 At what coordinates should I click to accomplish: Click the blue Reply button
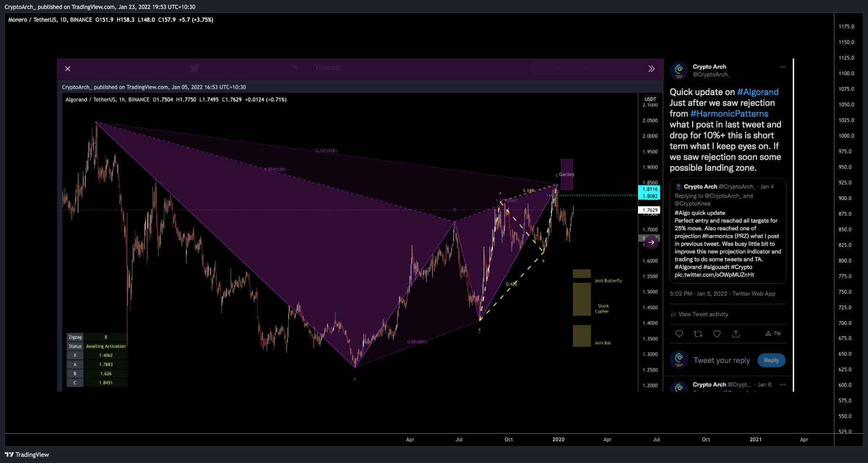point(771,360)
